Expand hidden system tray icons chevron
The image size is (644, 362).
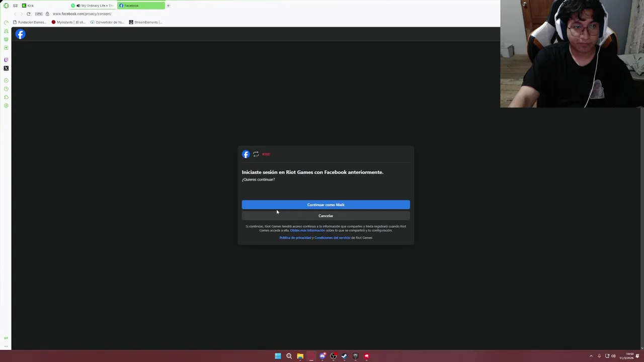(x=591, y=356)
